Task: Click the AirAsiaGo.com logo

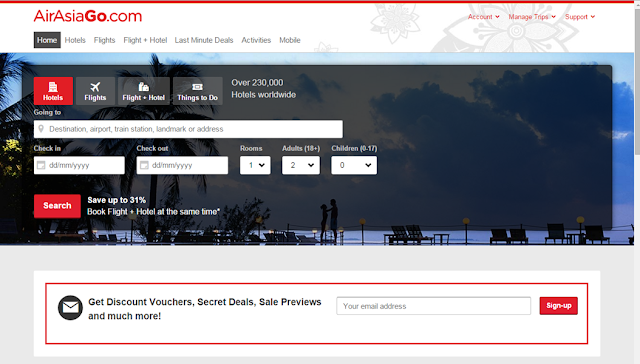Action: [88, 16]
